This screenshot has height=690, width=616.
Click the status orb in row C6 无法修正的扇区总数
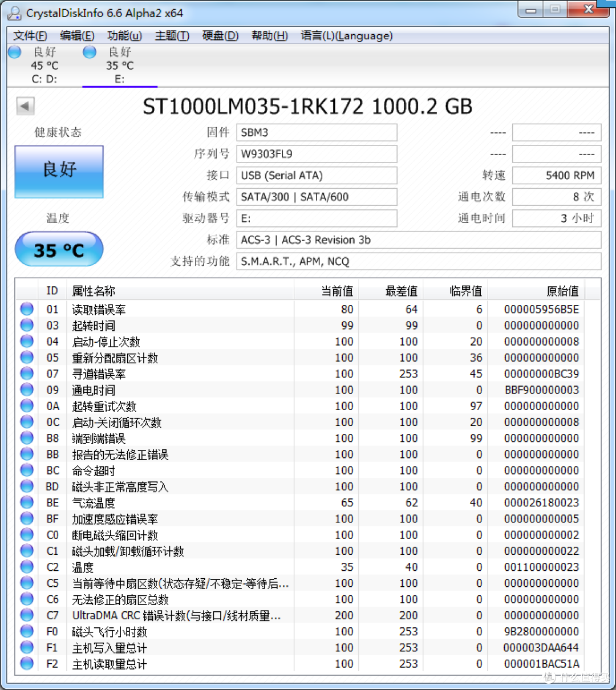27,599
